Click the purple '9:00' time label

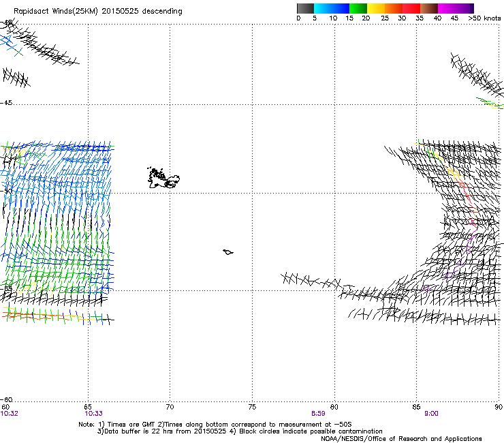coord(431,414)
